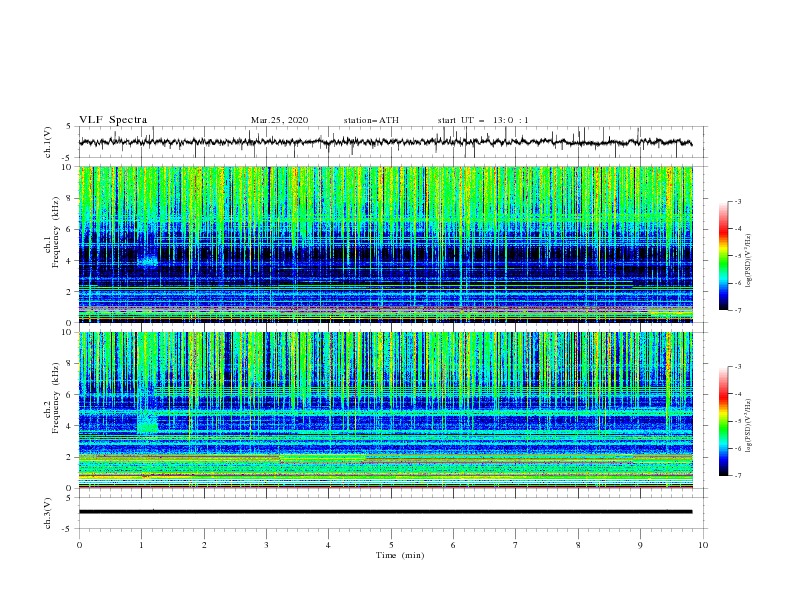Click time axis tick label "10" at the far end

(x=703, y=545)
